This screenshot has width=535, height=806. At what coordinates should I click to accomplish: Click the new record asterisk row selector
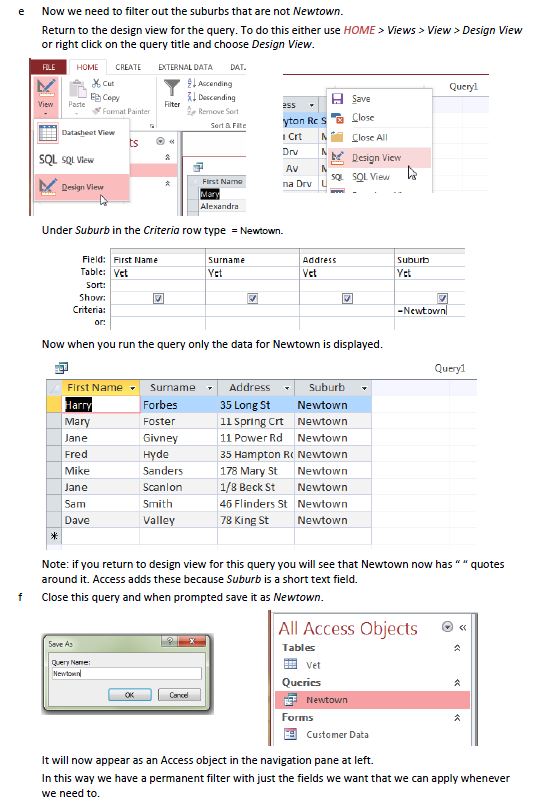click(x=54, y=536)
